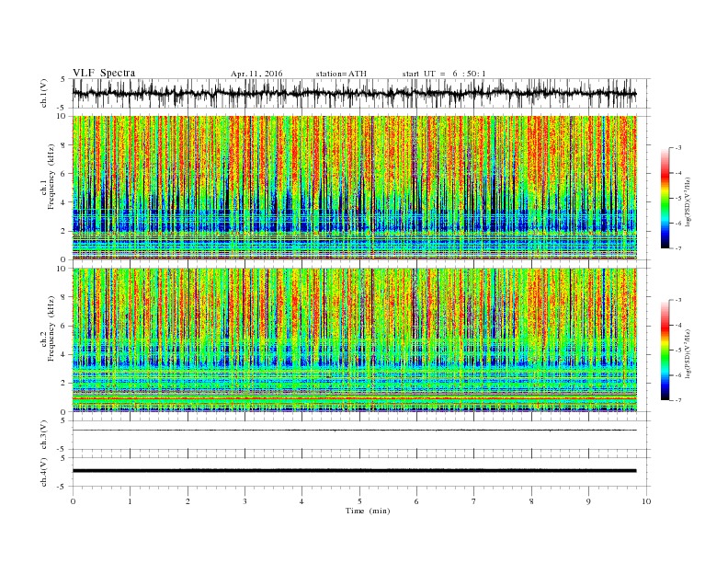The height and width of the screenshot is (563, 728).
Task: Click the time axis tick label "9"
Action: (588, 501)
